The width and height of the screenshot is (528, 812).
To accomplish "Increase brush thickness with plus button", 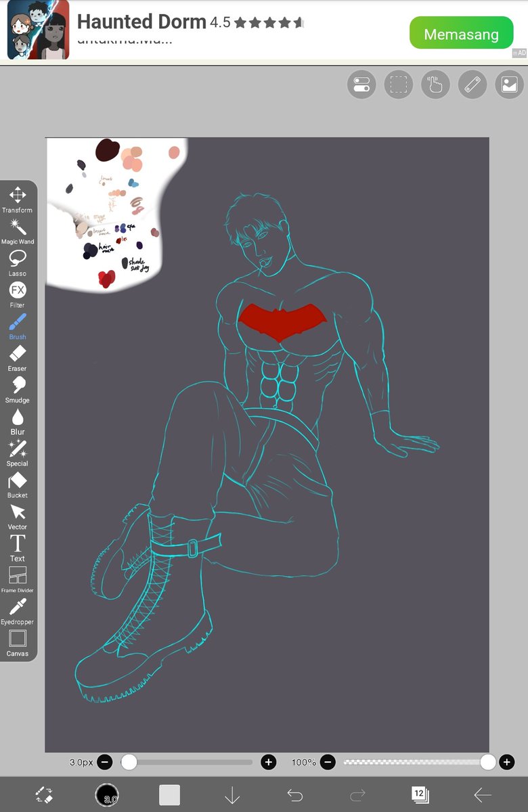I will coord(269,763).
